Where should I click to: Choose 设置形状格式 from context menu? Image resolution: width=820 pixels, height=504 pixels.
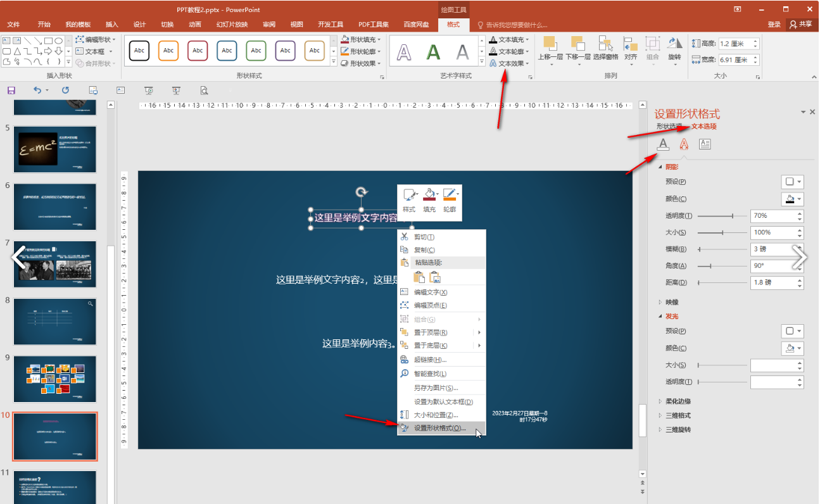click(x=441, y=429)
